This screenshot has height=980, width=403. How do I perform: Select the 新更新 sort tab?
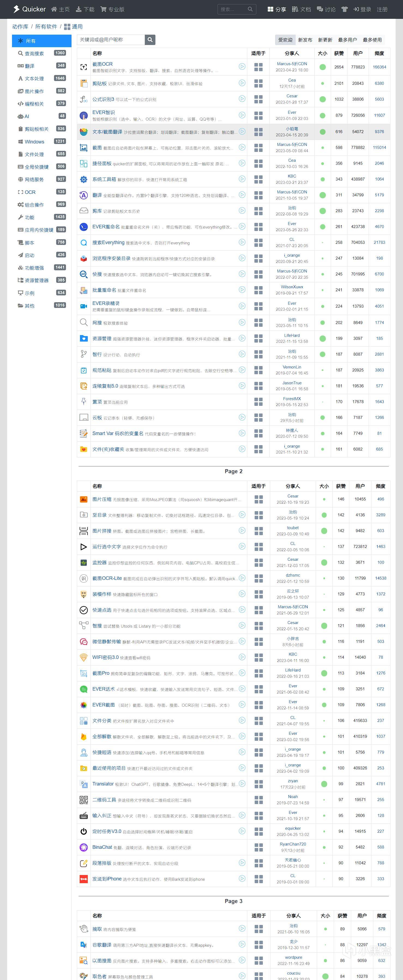click(x=325, y=40)
